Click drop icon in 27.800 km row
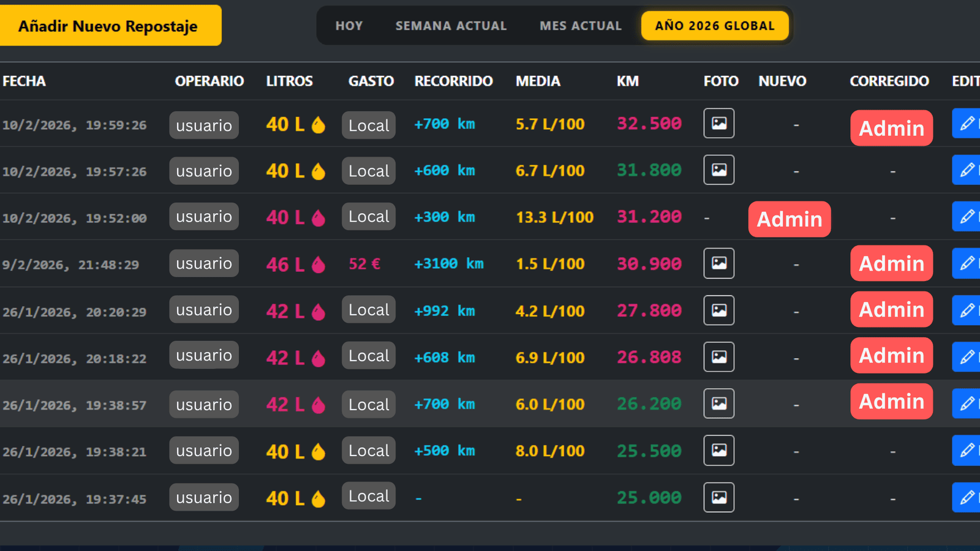Image resolution: width=980 pixels, height=551 pixels. [x=318, y=312]
